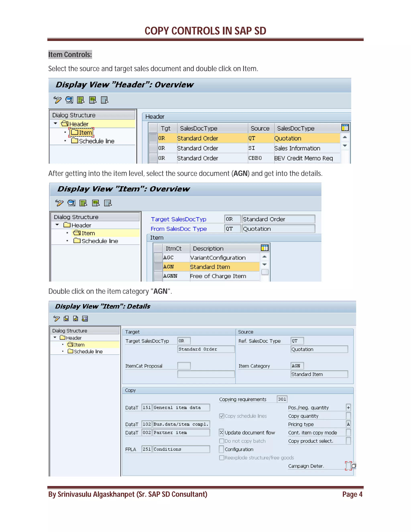Click CBBO source cell in Header table
This screenshot has width=411, height=532.
261,158
